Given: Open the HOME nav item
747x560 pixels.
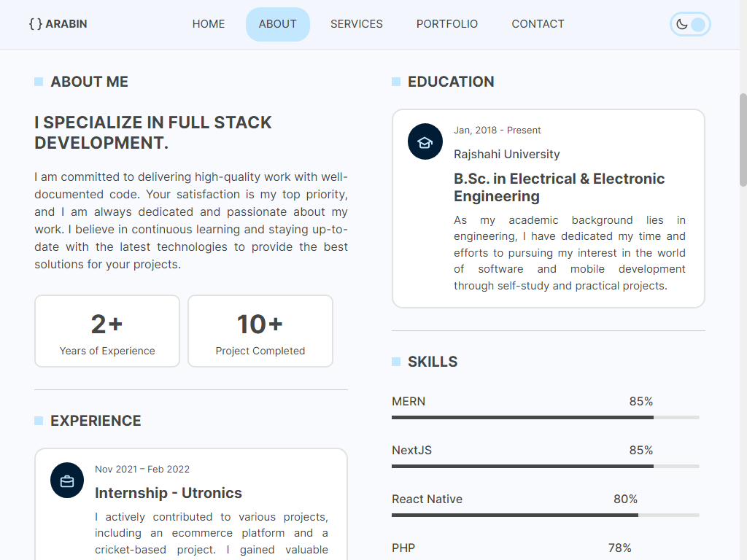Looking at the screenshot, I should (209, 24).
